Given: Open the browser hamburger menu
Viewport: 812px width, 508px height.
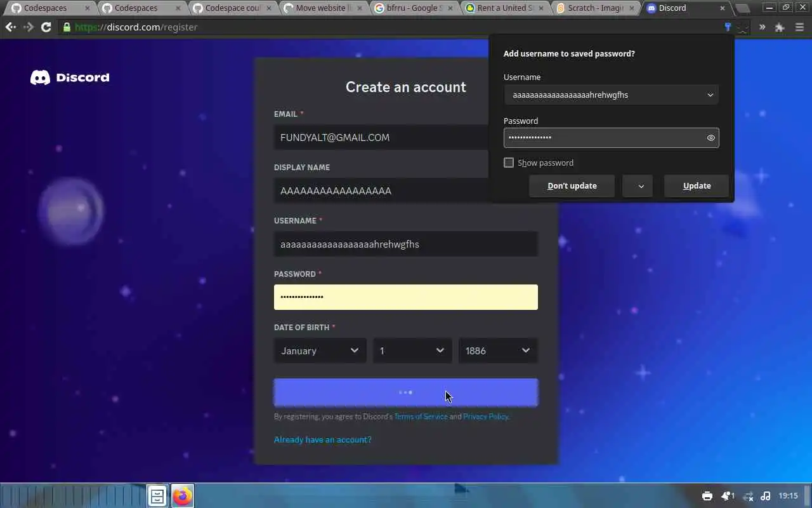Looking at the screenshot, I should (799, 27).
